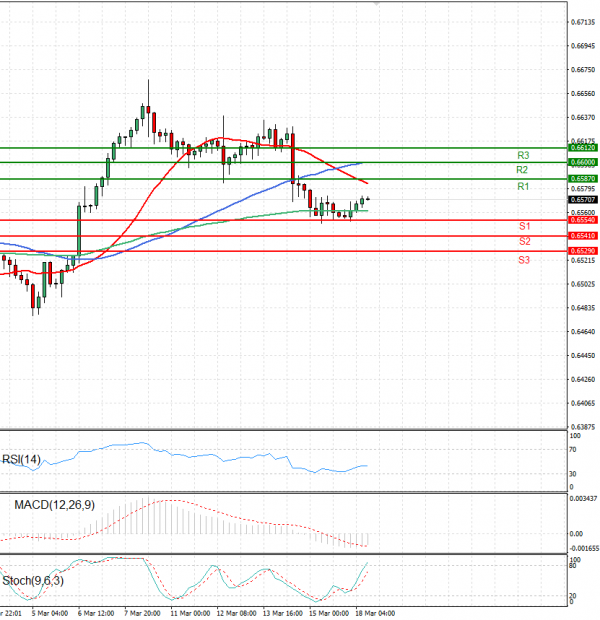The image size is (600, 620).
Task: Select the 0.65870 green price tag
Action: pos(583,179)
